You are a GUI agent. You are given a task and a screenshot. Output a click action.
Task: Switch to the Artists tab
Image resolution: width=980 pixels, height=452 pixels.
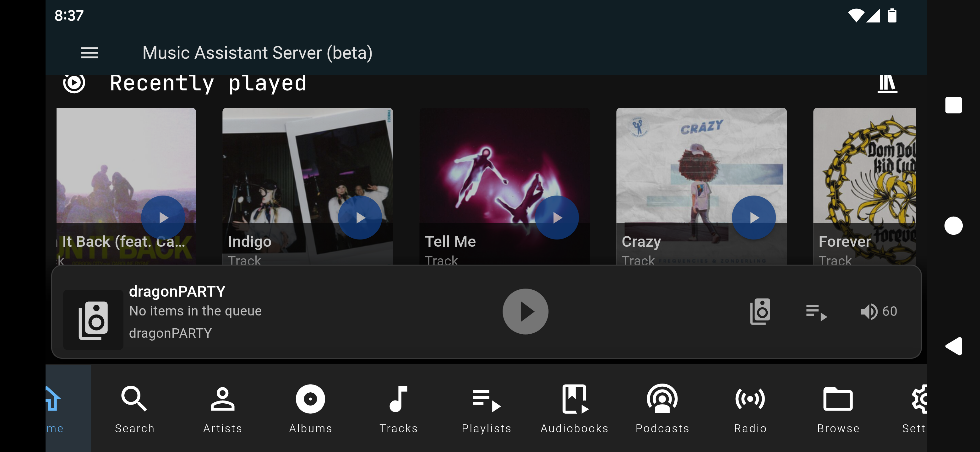(x=223, y=409)
